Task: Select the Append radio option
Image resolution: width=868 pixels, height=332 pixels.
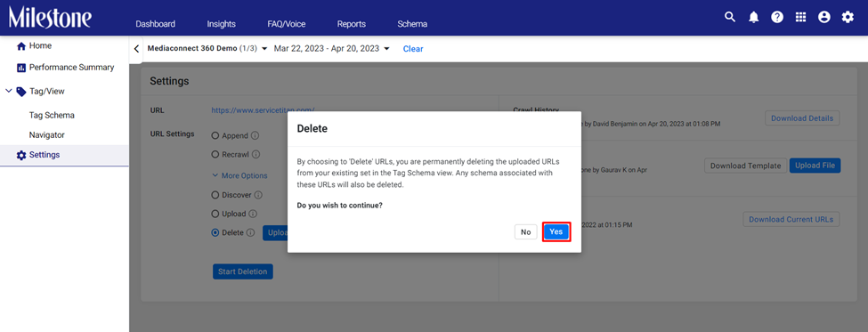Action: coord(215,135)
